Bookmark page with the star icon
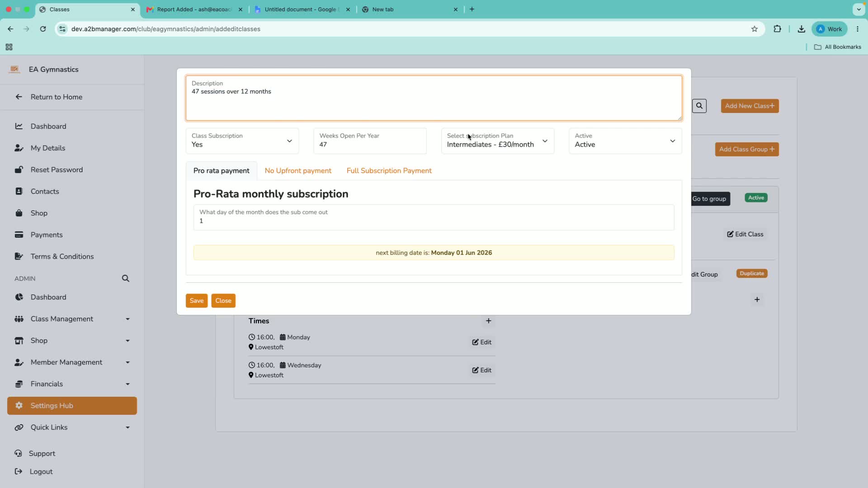The height and width of the screenshot is (488, 868). 755,29
